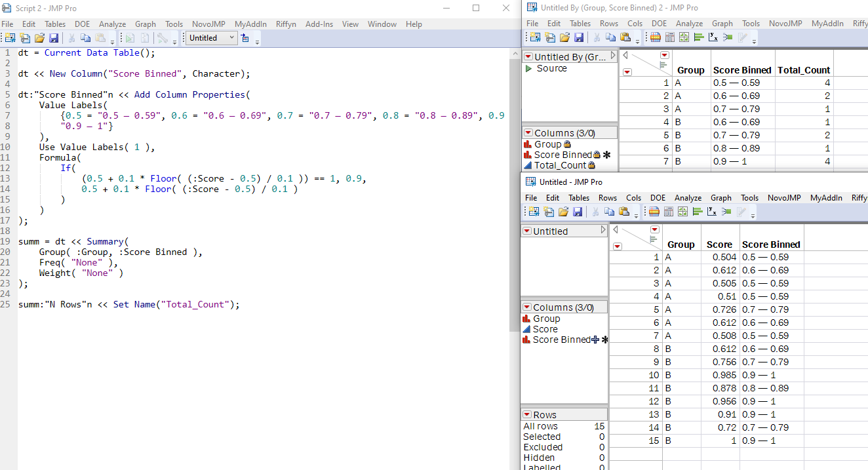Click table icon beside the Untitled combo box

[245, 38]
